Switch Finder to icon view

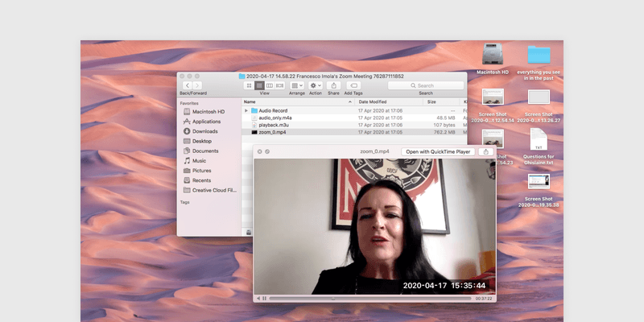pyautogui.click(x=250, y=85)
